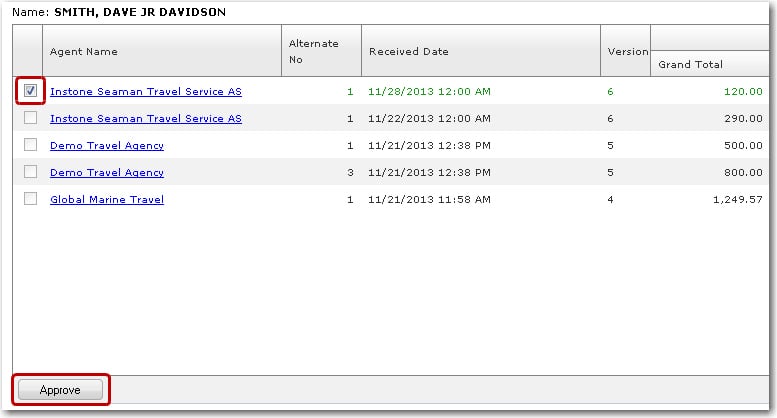
Task: Enable the Global Marine Travel row checkbox
Action: coord(31,199)
